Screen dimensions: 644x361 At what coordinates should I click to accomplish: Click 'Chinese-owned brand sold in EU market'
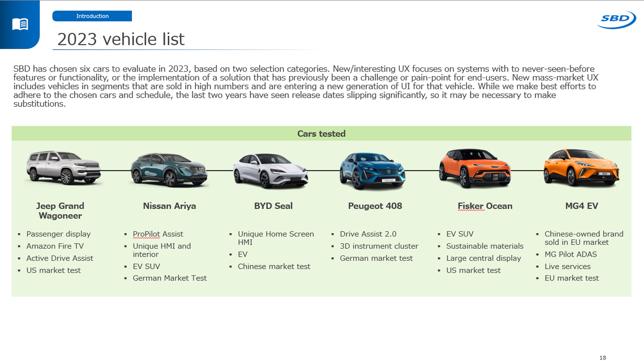(x=584, y=238)
